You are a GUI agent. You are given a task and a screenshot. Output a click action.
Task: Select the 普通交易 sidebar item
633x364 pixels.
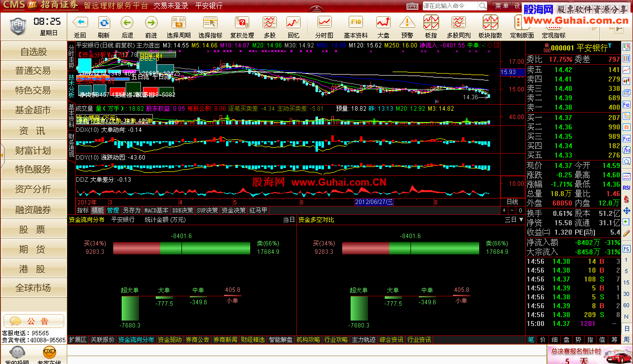(x=34, y=71)
